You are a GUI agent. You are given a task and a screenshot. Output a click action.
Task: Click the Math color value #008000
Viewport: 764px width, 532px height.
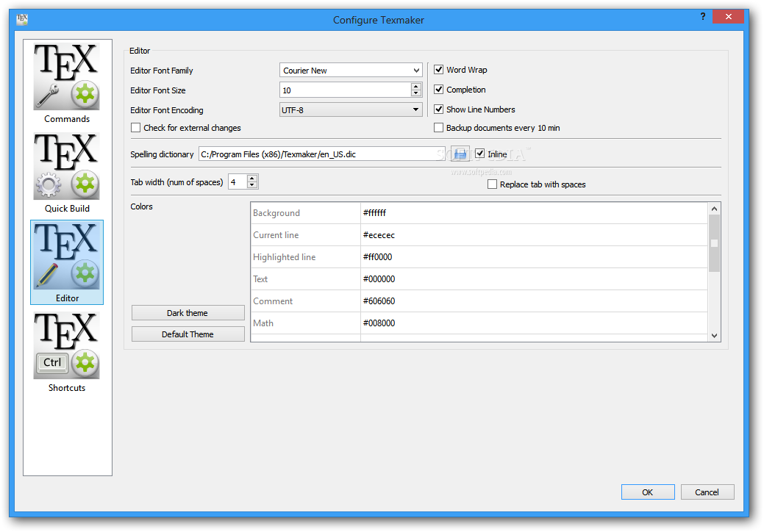coord(534,323)
